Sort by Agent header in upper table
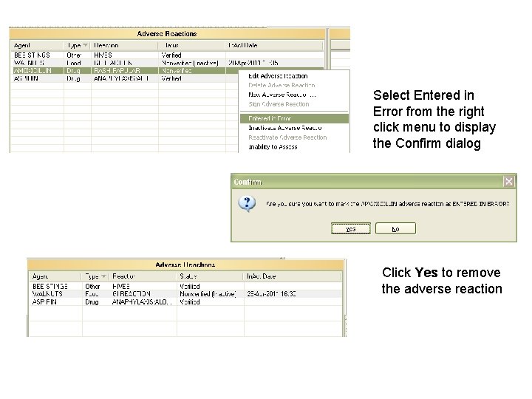The width and height of the screenshot is (532, 399). [38, 46]
